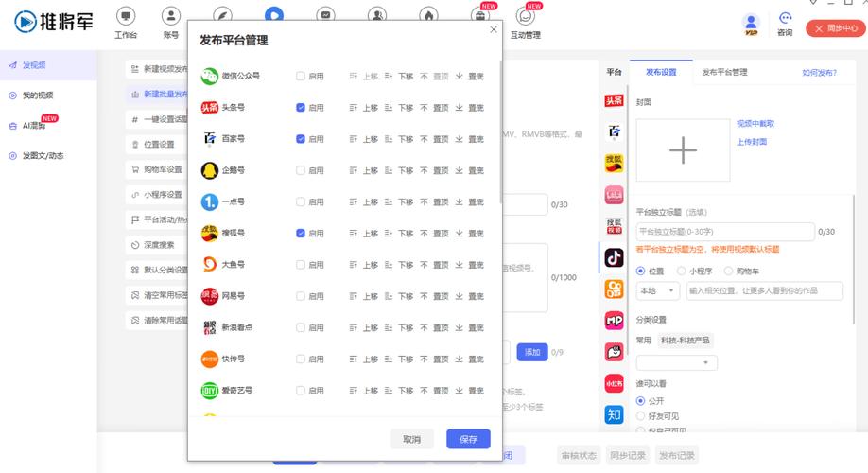Open the 工作台 workbench from top nav

point(126,24)
